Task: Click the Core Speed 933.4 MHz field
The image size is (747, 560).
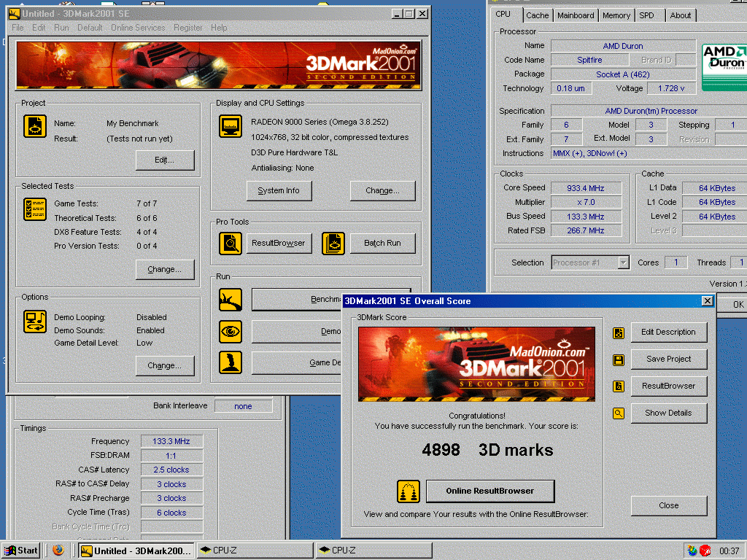Action: point(586,188)
